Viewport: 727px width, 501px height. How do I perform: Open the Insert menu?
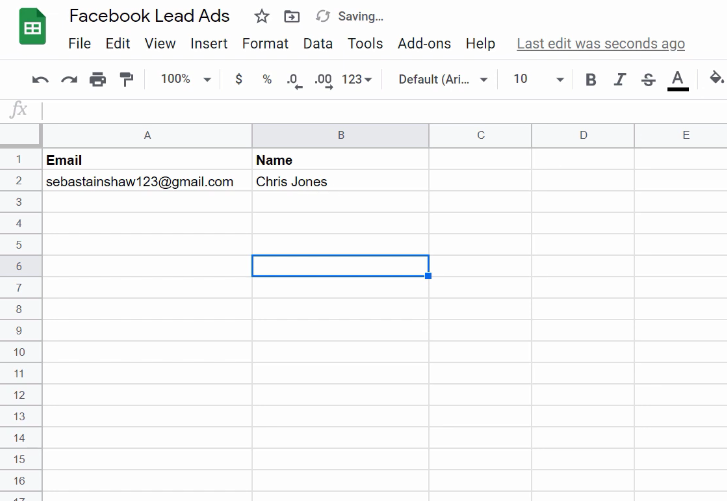(209, 44)
